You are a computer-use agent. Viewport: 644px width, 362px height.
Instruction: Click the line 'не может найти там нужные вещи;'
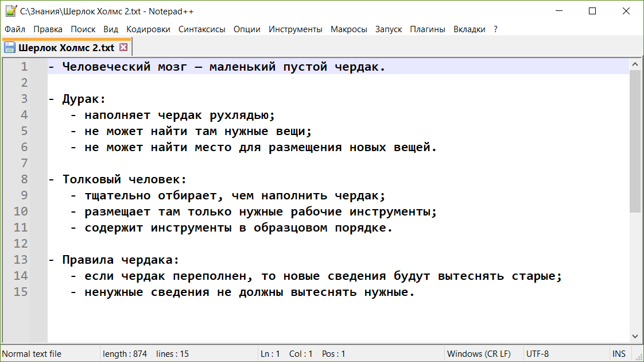pos(198,131)
